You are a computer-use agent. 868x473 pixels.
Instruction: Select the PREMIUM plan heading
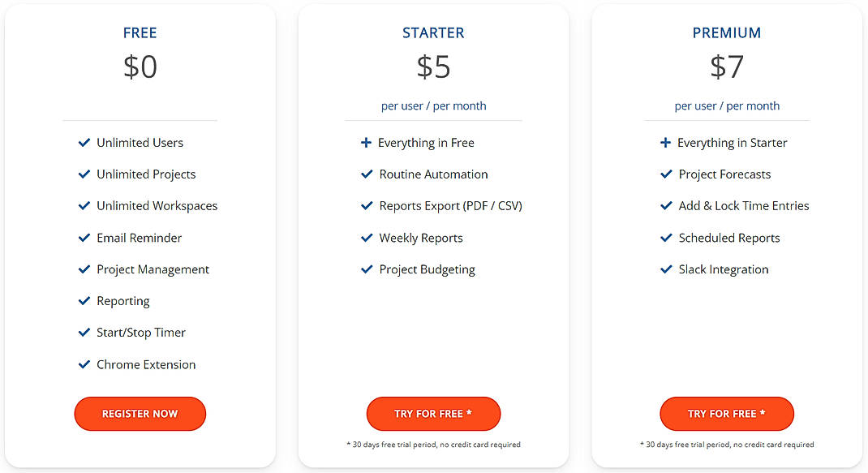726,32
